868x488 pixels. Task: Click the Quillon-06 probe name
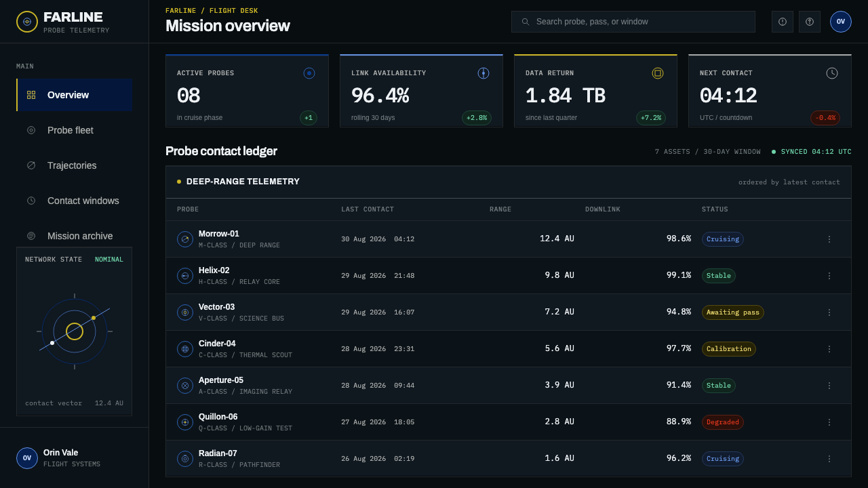[218, 417]
